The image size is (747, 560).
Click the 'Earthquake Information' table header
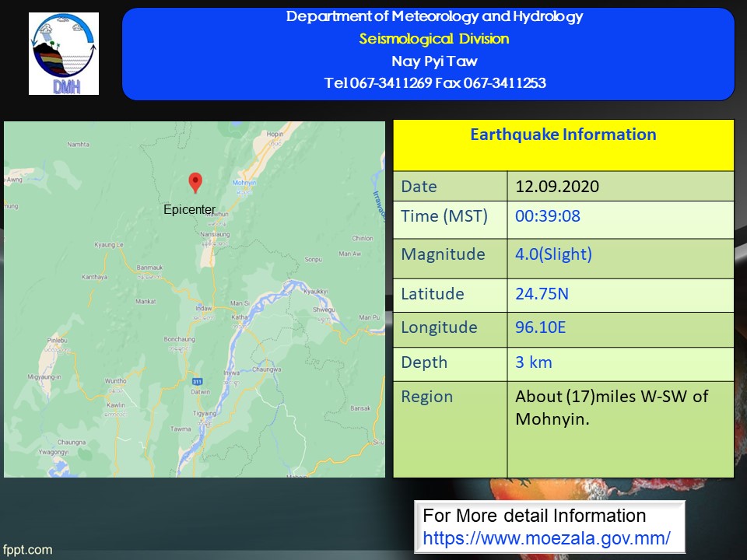(x=563, y=135)
